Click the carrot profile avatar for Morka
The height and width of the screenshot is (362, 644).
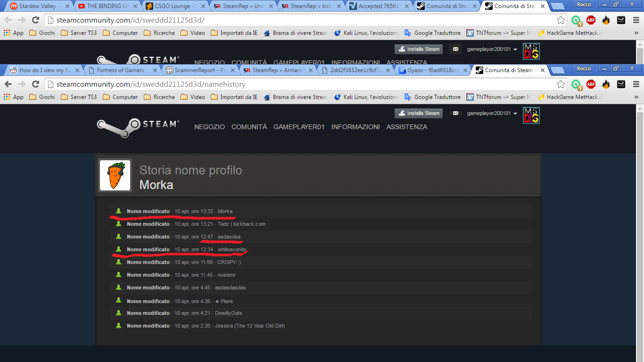click(x=115, y=175)
